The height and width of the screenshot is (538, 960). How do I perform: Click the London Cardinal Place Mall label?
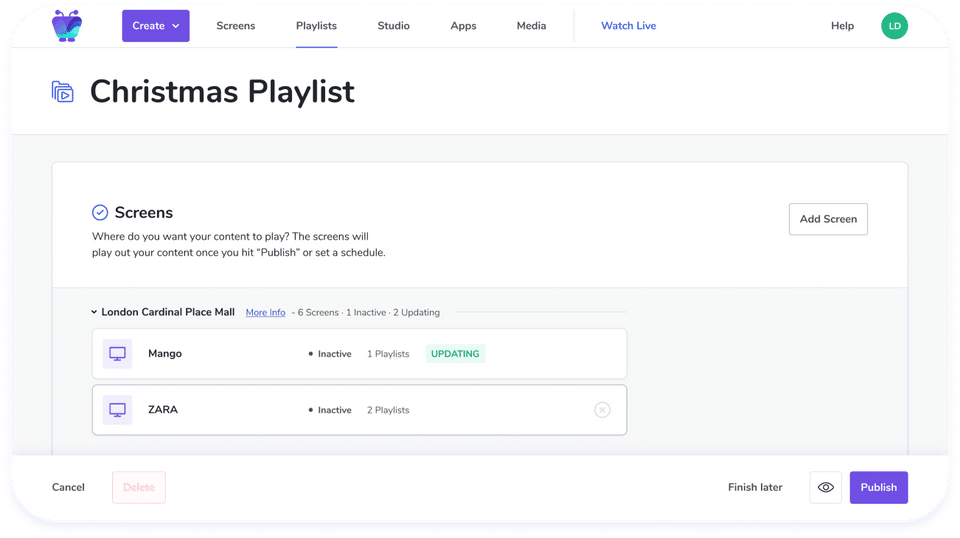[168, 312]
